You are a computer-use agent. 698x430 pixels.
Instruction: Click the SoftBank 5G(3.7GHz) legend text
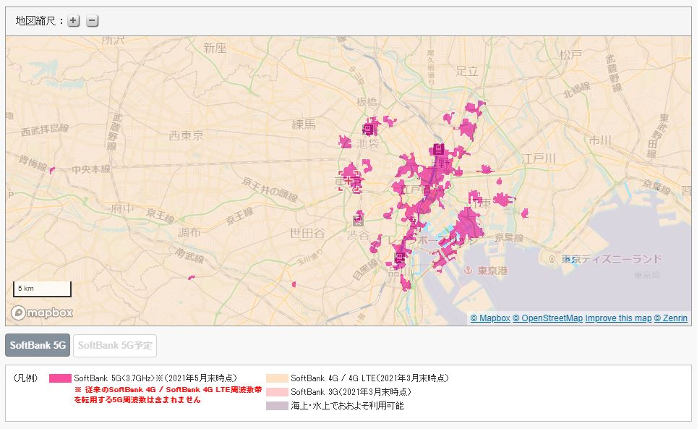pyautogui.click(x=155, y=378)
